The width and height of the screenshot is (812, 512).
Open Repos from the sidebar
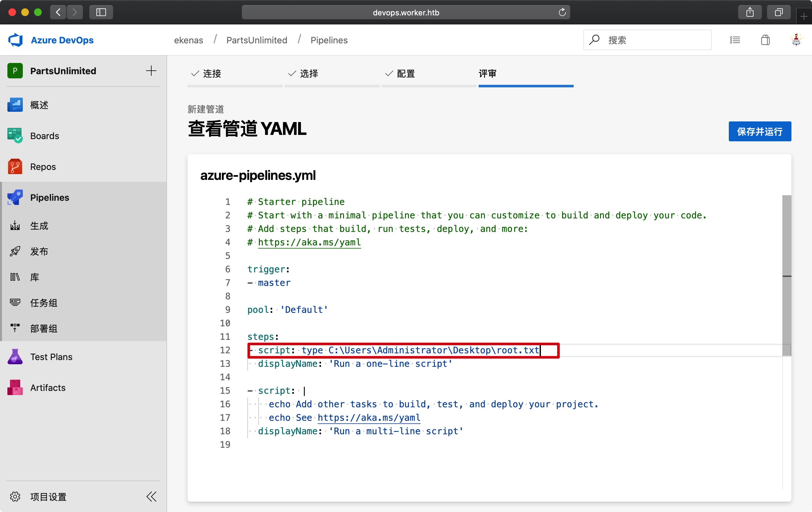43,167
